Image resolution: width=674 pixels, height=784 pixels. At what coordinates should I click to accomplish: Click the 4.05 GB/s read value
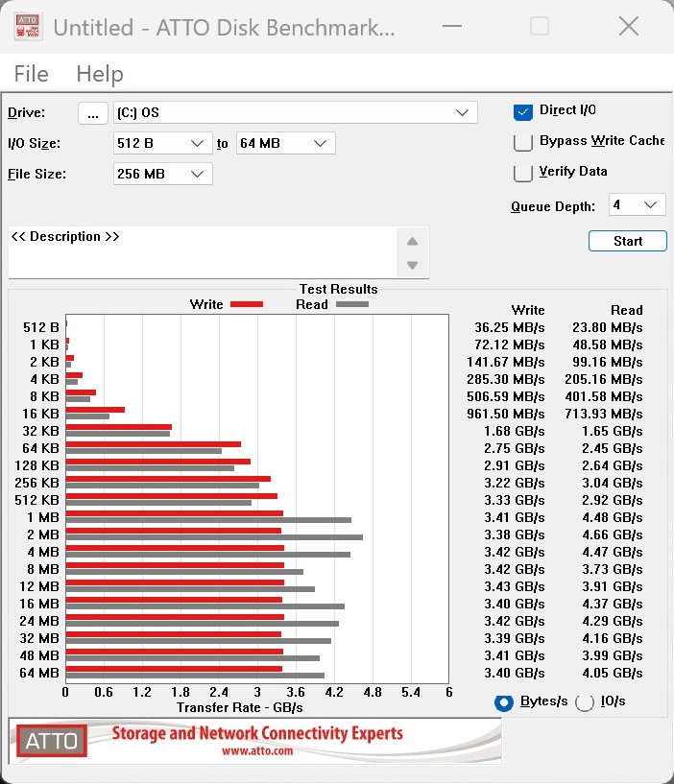point(613,673)
